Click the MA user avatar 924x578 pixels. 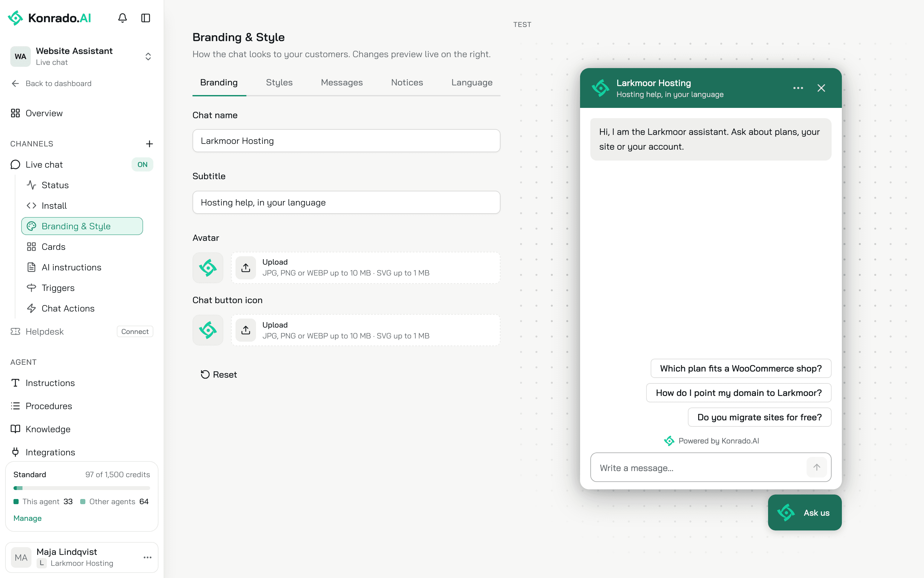click(21, 557)
